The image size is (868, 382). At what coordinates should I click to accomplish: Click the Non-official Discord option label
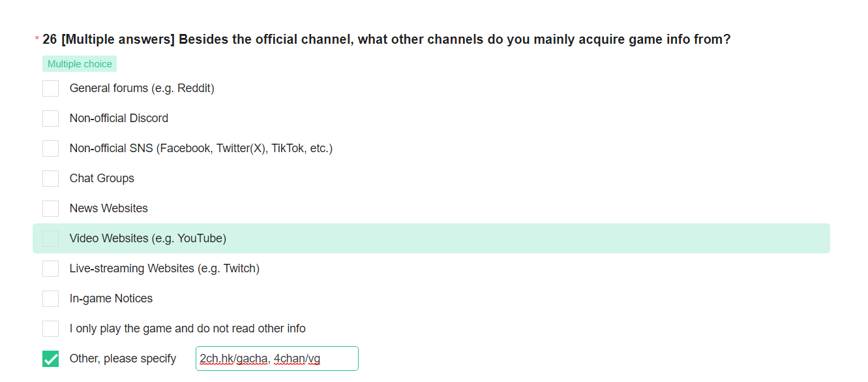[x=119, y=118]
